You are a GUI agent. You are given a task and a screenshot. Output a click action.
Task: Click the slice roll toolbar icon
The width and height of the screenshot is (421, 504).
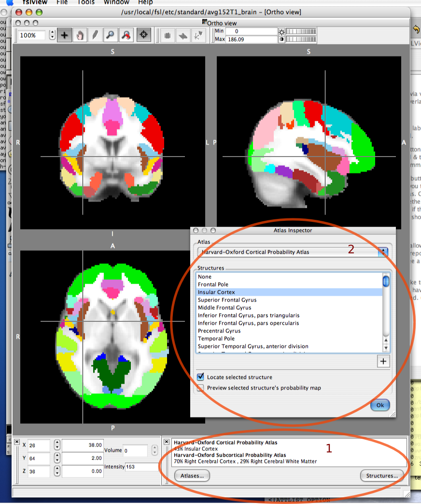[x=182, y=35]
